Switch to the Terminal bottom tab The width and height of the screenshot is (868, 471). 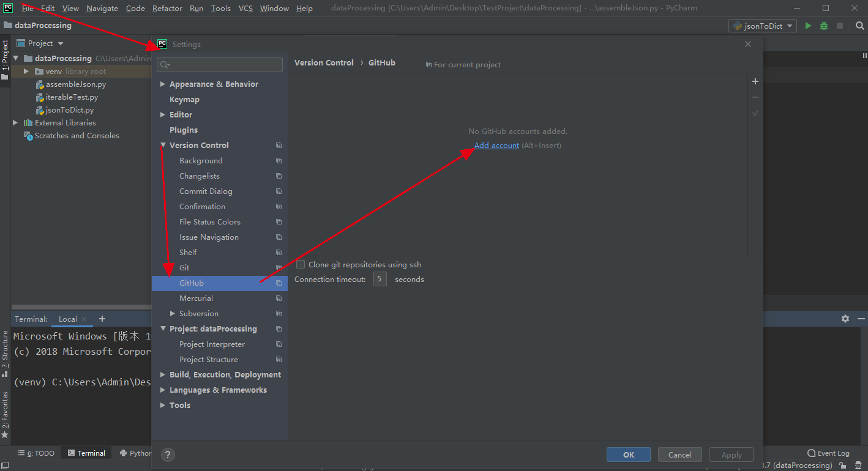pyautogui.click(x=86, y=453)
